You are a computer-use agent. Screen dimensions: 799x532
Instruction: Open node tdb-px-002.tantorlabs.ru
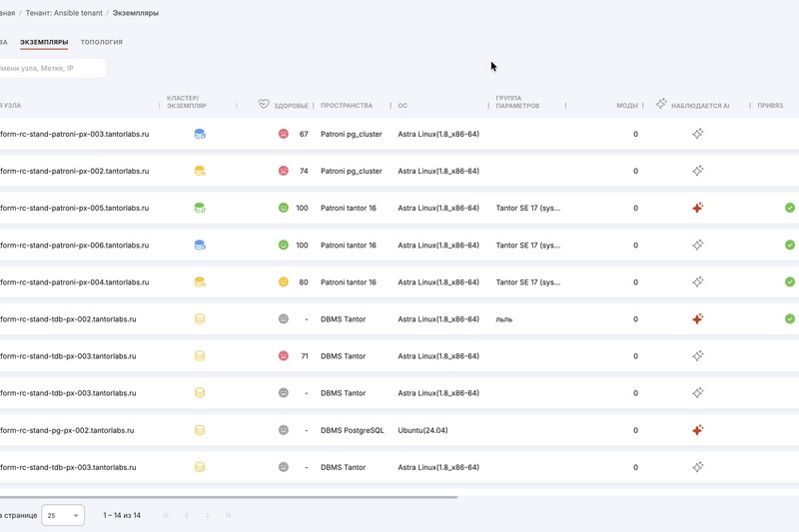pos(68,319)
